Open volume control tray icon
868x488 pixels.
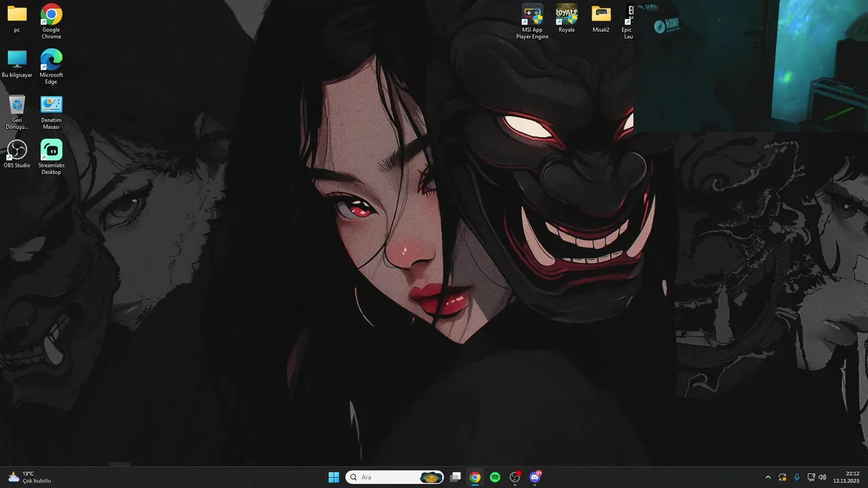point(823,477)
